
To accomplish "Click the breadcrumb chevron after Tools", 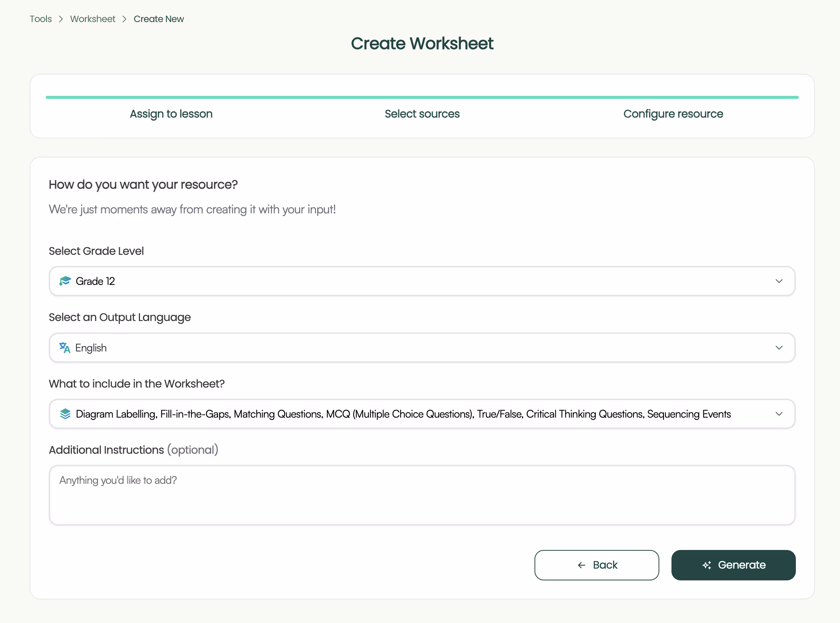I will click(61, 19).
